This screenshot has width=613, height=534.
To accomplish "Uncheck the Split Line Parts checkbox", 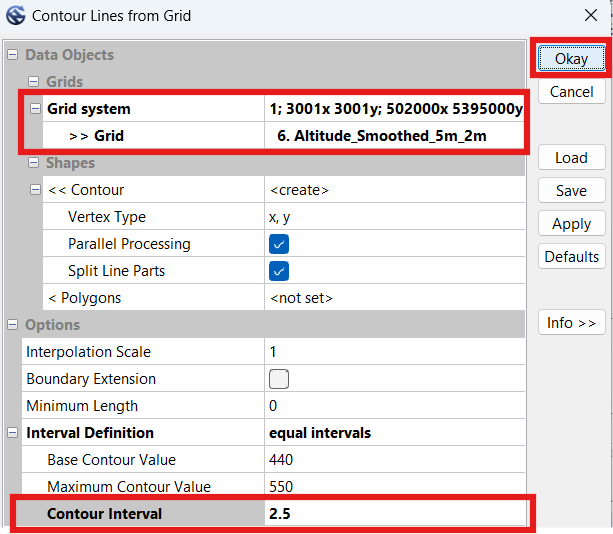I will tap(279, 271).
